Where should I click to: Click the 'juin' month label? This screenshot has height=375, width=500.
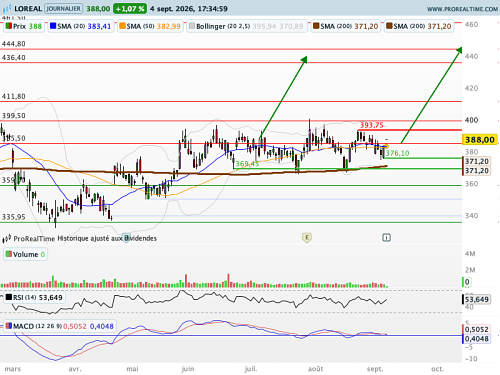point(188,369)
